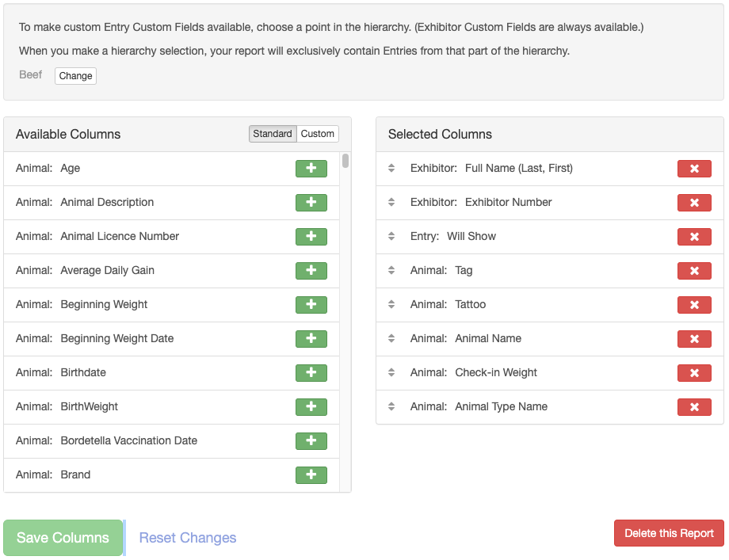The height and width of the screenshot is (560, 729).
Task: Delete this Report
Action: [668, 532]
